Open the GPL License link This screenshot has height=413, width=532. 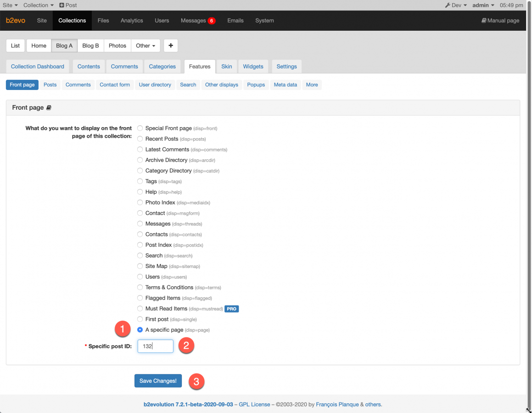[x=255, y=404]
